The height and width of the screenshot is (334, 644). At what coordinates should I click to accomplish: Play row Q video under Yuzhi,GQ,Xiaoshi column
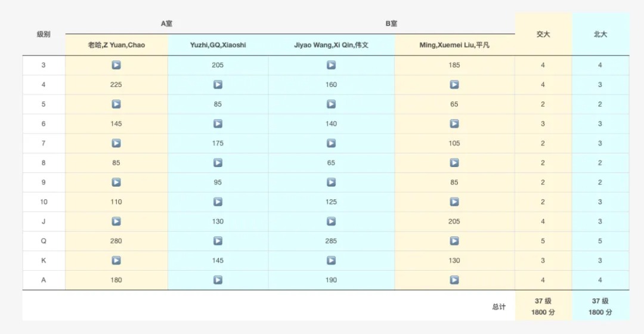point(218,241)
